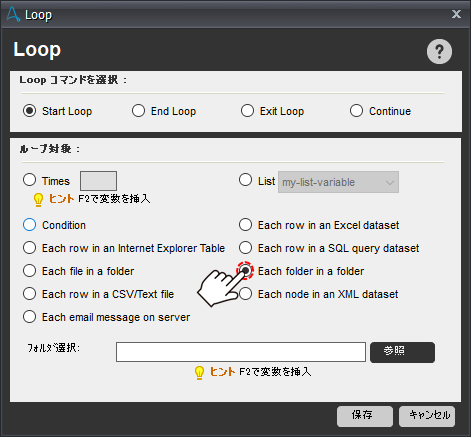Open help via the question mark icon

(x=439, y=51)
